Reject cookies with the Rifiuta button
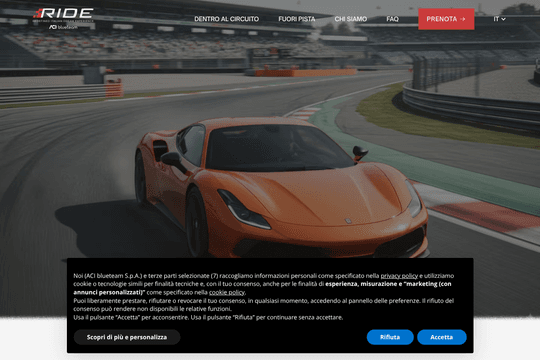The width and height of the screenshot is (540, 360). click(x=390, y=337)
